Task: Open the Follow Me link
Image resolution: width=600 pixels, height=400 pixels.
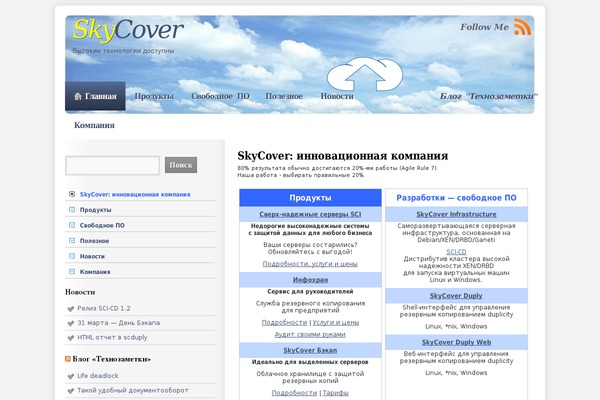Action: [x=484, y=27]
